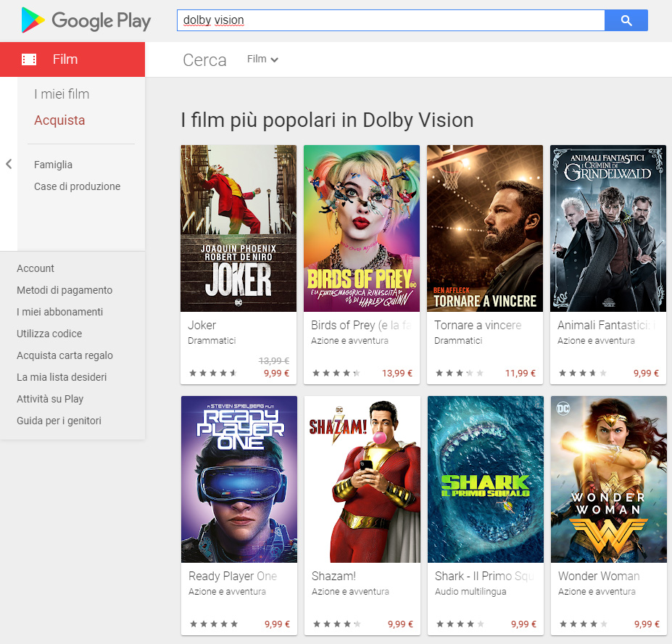Click Joker's 9,99 € price button
Viewport: 672px width, 644px height.
276,373
